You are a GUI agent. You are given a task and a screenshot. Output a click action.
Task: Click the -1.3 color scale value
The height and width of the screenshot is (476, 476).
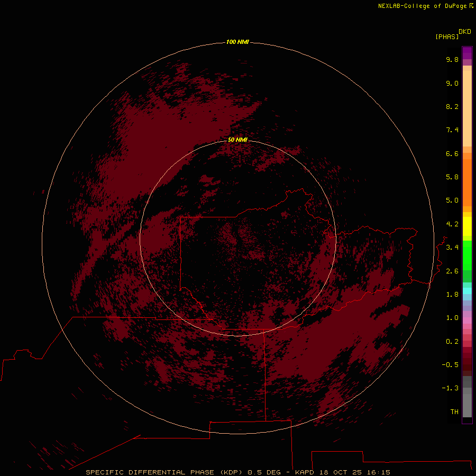450,388
